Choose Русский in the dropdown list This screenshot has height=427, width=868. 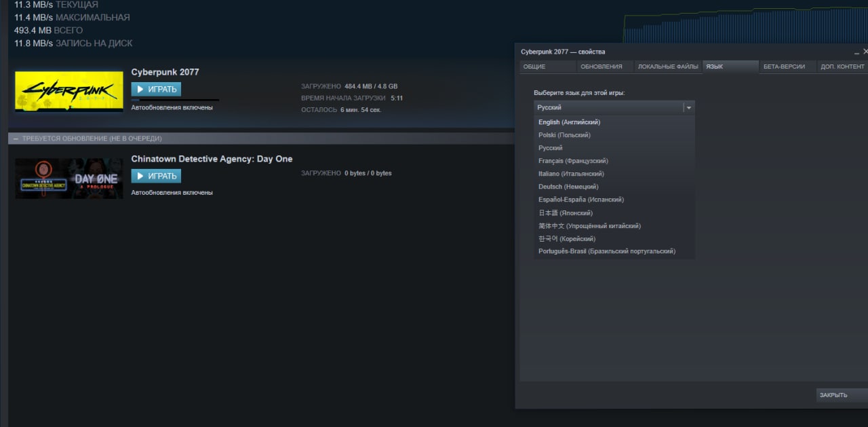pos(614,148)
